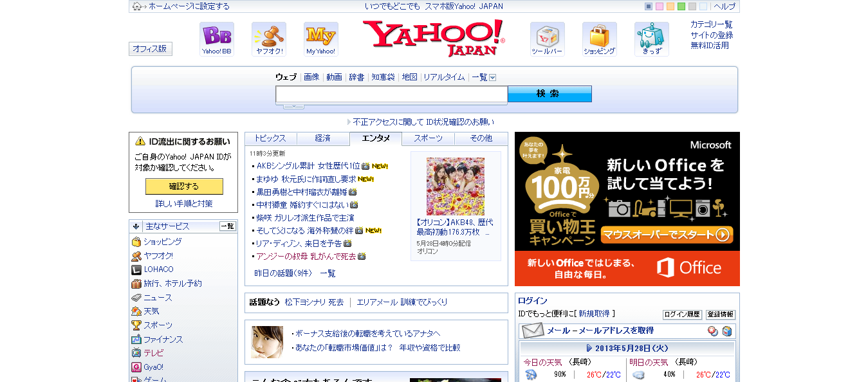
Task: Click the 一覧 button in the 主なサービス header
Action: [228, 226]
